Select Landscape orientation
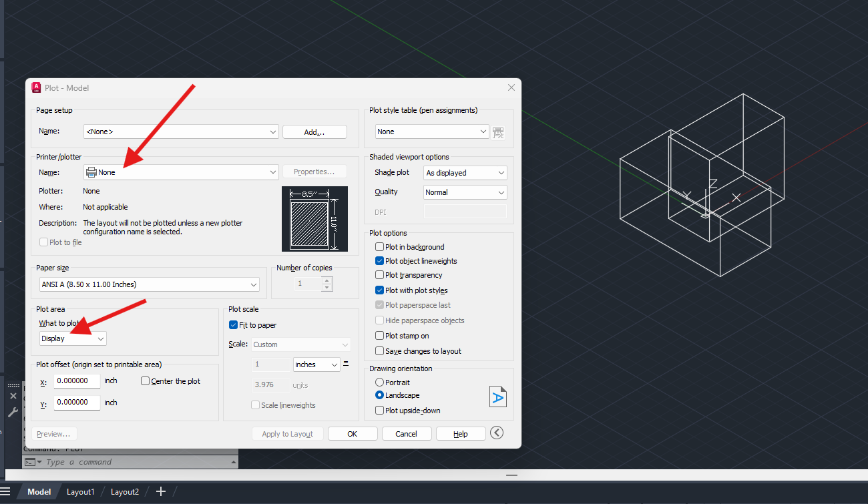Image resolution: width=868 pixels, height=504 pixels. pyautogui.click(x=379, y=395)
